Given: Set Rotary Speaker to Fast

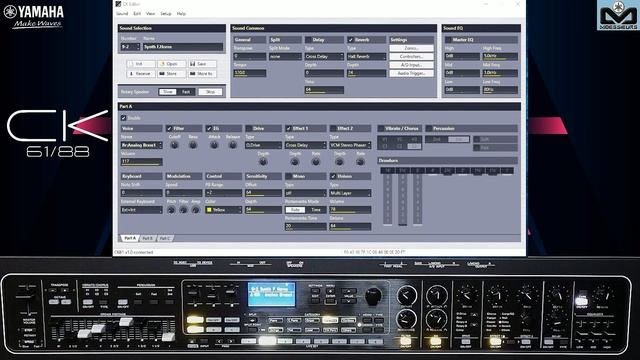Looking at the screenshot, I should 186,92.
